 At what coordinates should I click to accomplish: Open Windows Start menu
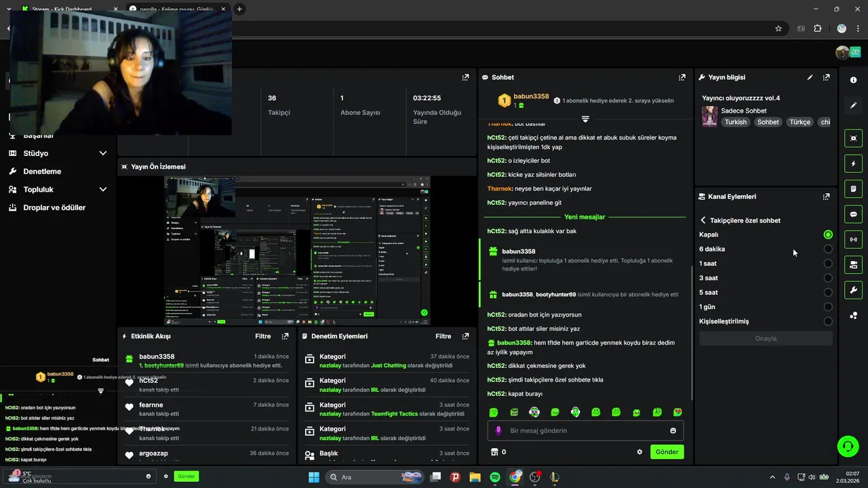point(314,477)
